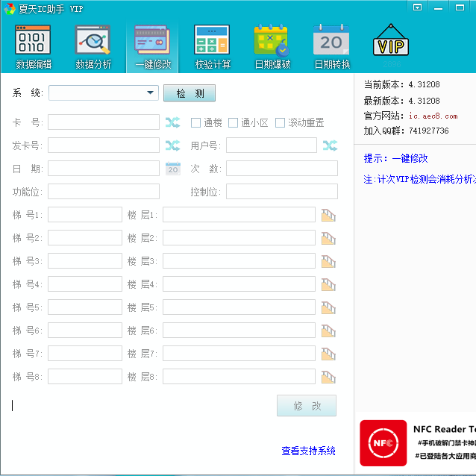Viewport: 476px width, 476px height.
Task: Open title bar dropdown menu button
Action: point(417,7)
